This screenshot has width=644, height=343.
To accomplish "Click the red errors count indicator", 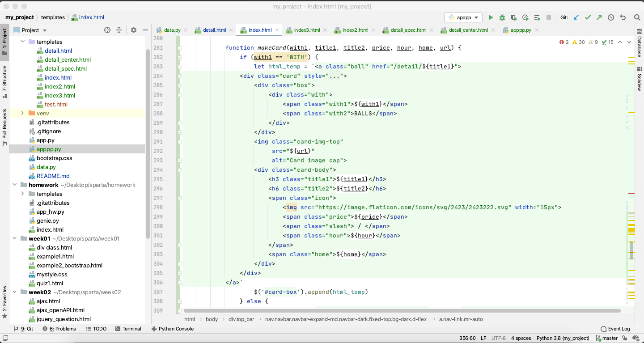I will (564, 42).
